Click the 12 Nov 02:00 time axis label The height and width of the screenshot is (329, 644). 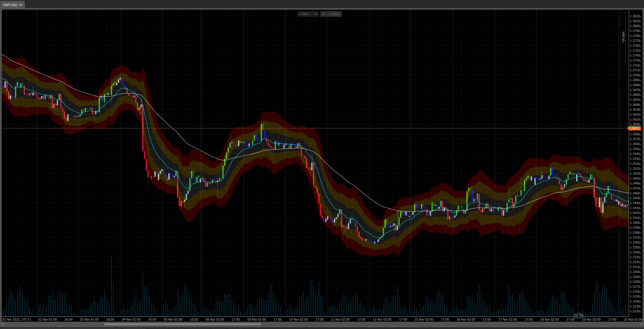382,319
